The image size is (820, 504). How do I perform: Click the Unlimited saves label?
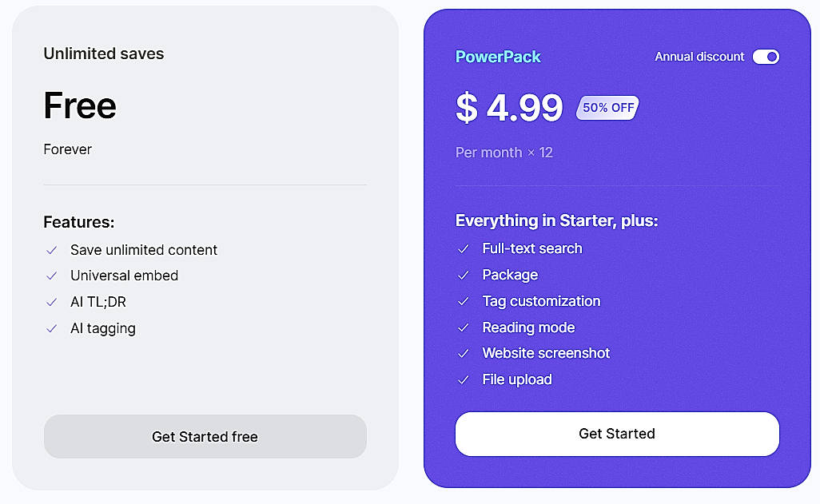(x=103, y=54)
